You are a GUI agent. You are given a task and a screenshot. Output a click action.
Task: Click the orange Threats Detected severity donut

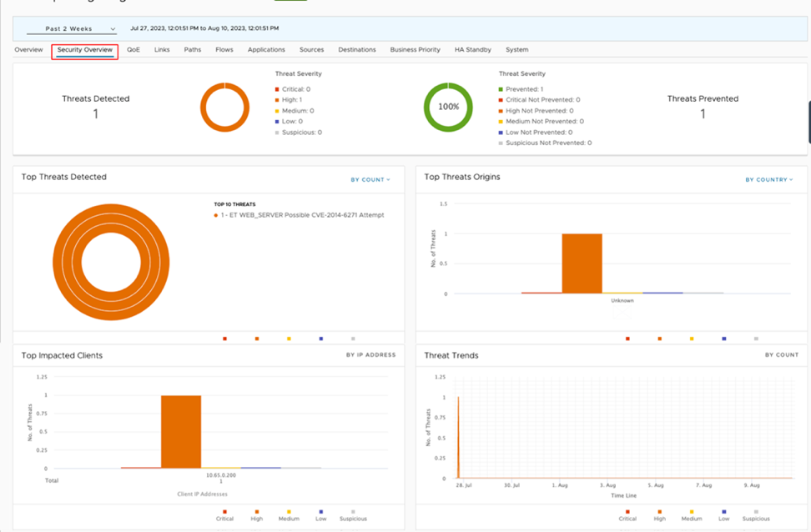click(224, 108)
